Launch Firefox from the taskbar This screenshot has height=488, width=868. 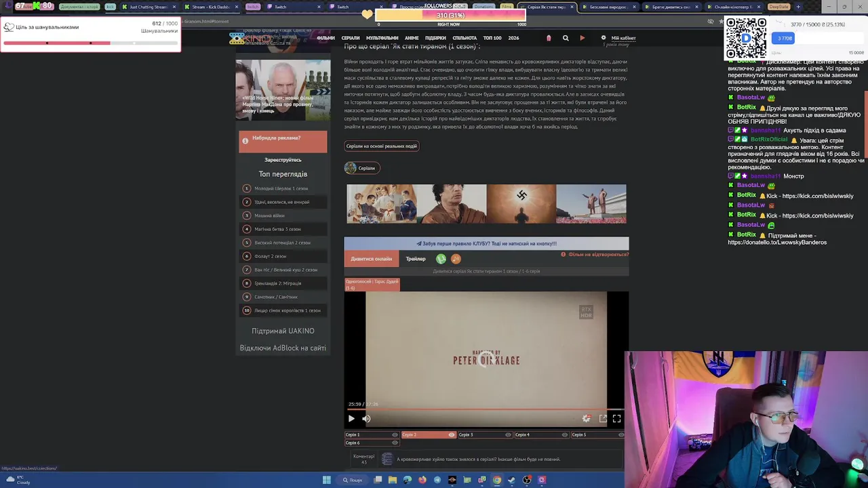click(x=422, y=480)
